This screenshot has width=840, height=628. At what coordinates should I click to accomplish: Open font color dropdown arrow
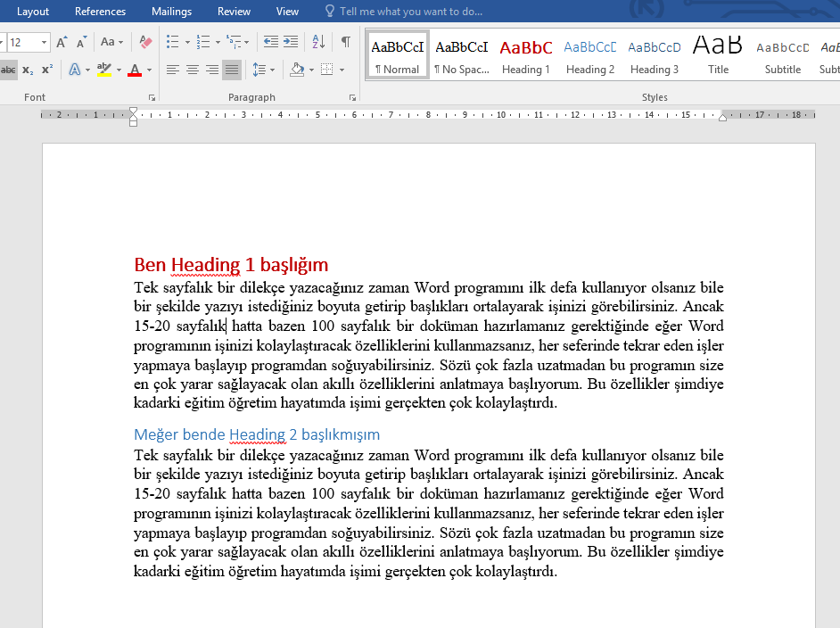coord(150,70)
